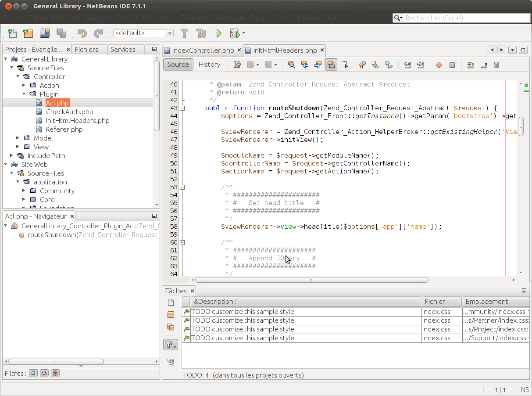Image resolution: width=532 pixels, height=396 pixels.
Task: Enable the lock filter in Navigator Filtres
Action: pos(54,373)
